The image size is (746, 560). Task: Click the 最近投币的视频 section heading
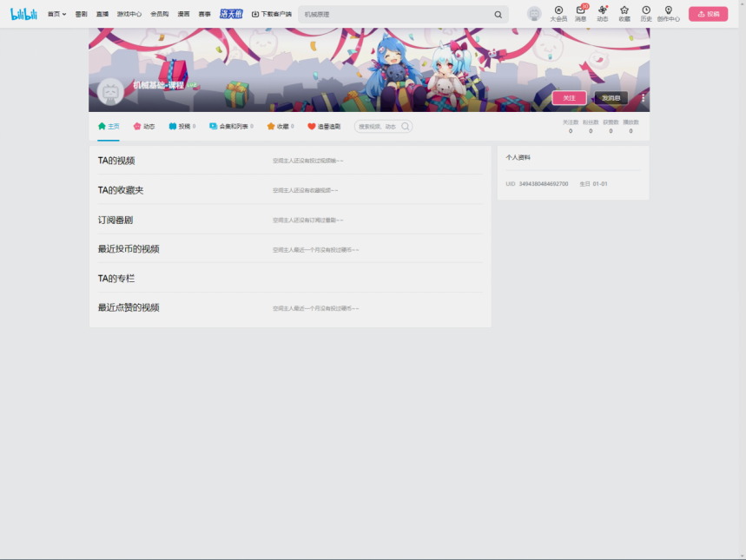tap(129, 249)
